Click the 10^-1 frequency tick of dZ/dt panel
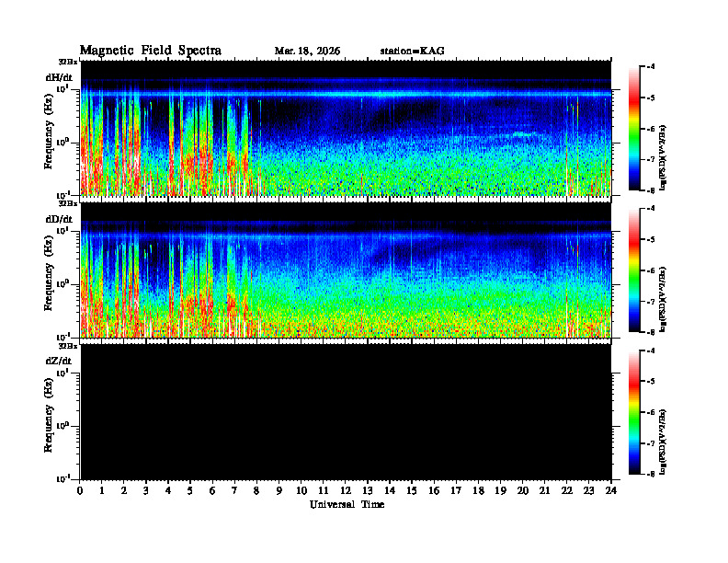 coord(63,478)
